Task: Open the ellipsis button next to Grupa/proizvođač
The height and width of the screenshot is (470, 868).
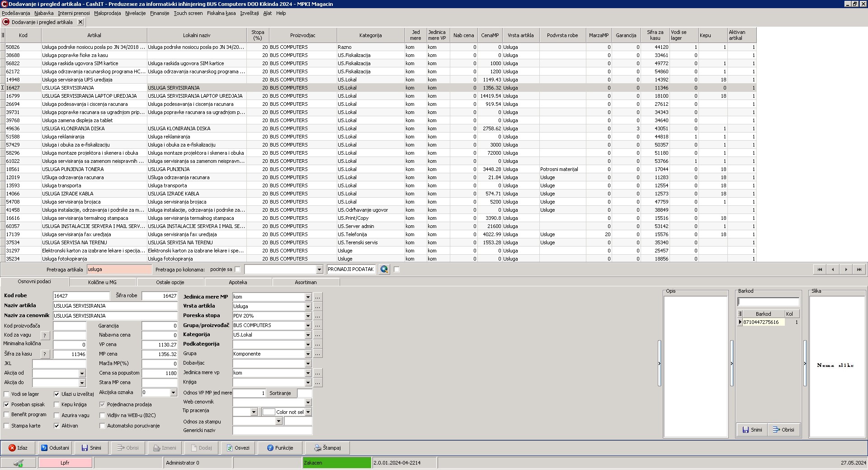Action: tap(318, 326)
